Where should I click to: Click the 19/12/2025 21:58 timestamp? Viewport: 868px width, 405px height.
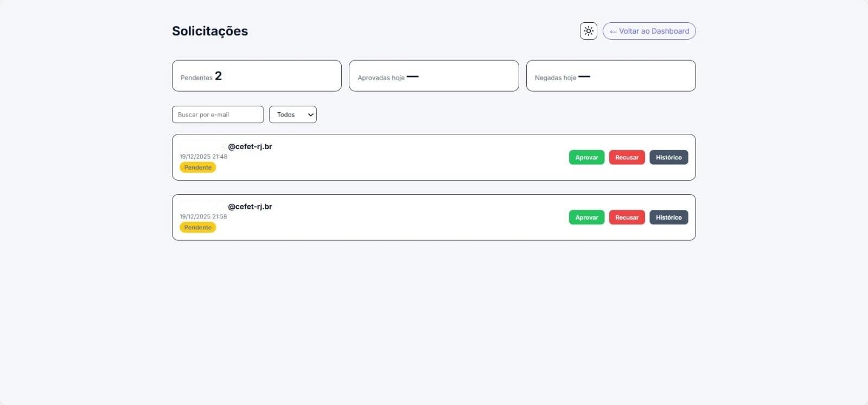pos(203,217)
